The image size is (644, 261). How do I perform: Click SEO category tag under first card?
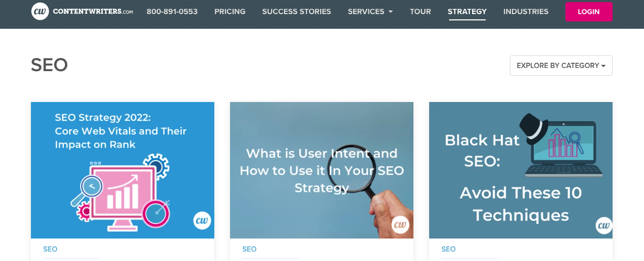50,249
